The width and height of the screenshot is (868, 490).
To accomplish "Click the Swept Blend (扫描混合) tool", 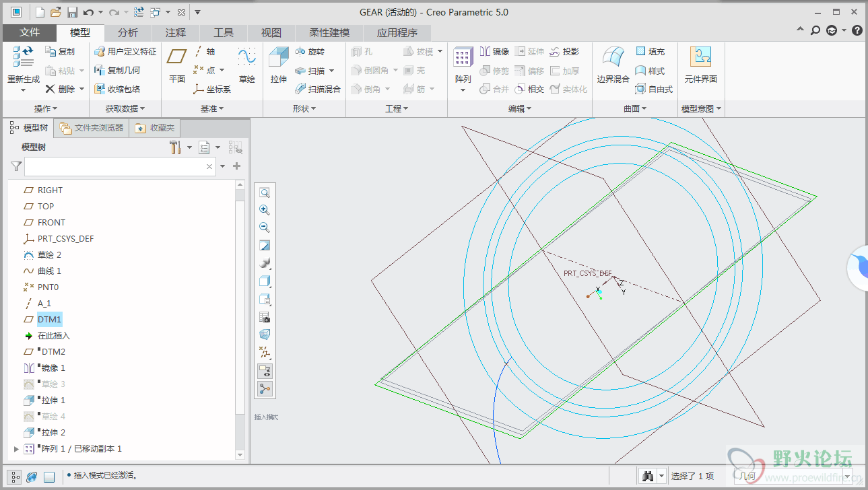I will (318, 89).
